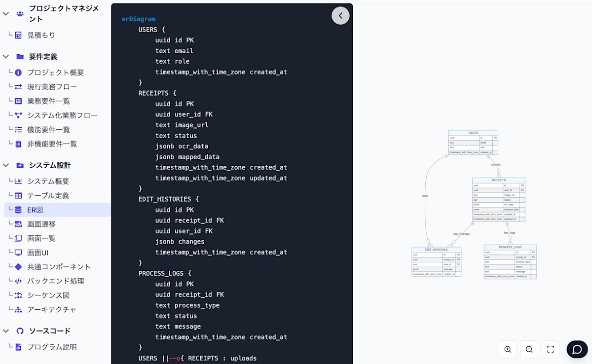This screenshot has height=364, width=592.
Task: Select 共通コンポーネント in the sidebar
Action: (59, 267)
